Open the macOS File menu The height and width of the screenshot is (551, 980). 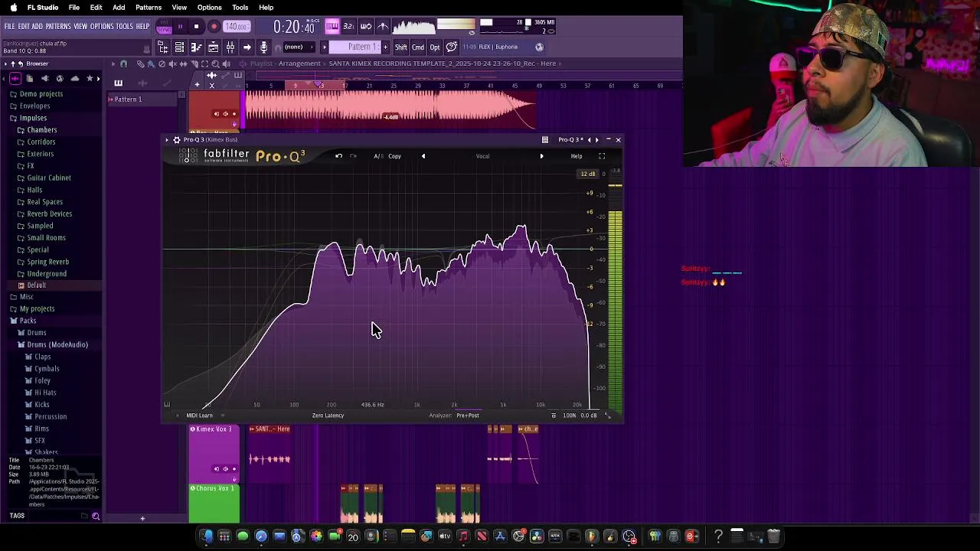74,8
